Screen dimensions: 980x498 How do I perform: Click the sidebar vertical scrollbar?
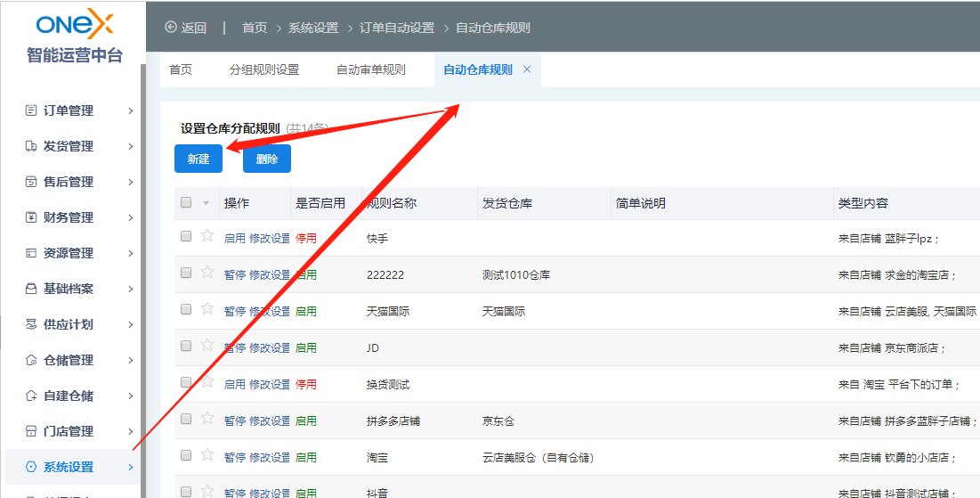143,281
